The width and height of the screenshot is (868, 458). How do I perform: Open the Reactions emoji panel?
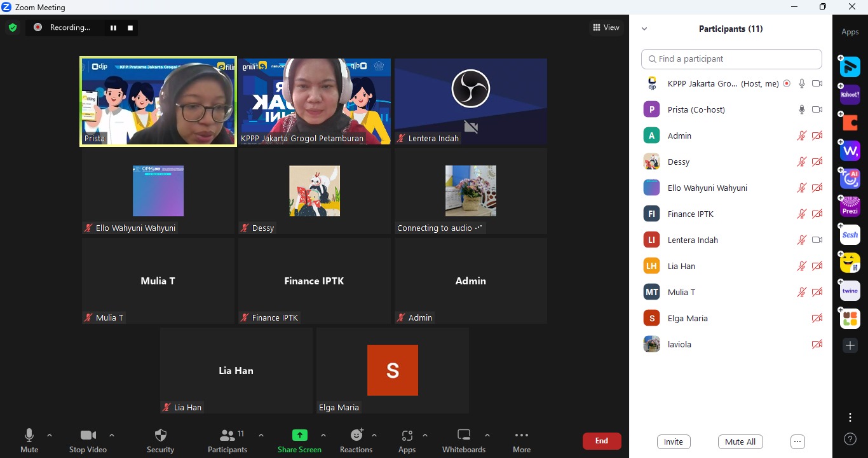(x=356, y=441)
